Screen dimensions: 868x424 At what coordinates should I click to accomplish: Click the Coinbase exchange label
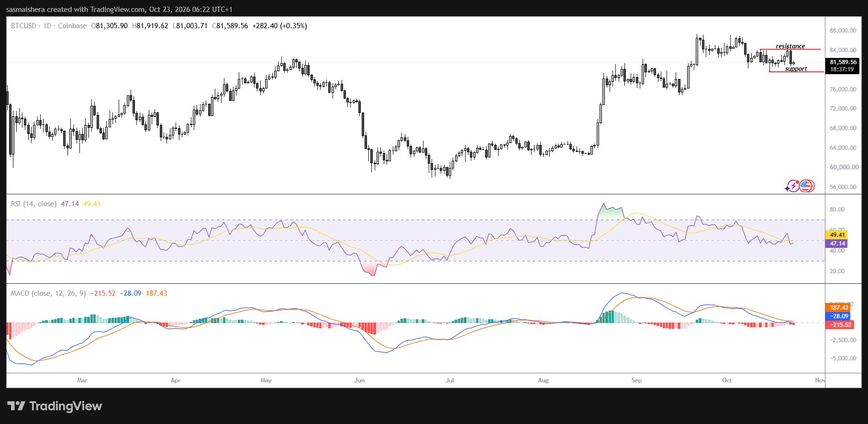[72, 26]
